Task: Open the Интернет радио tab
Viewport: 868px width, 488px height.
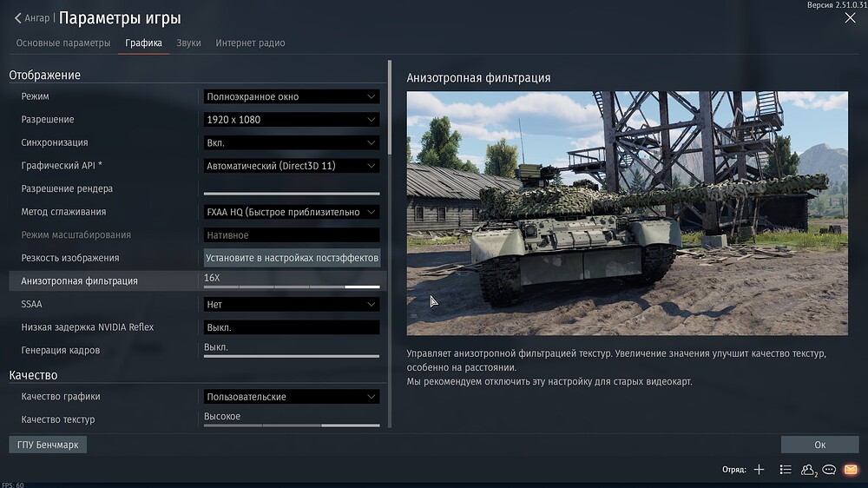Action: (250, 43)
